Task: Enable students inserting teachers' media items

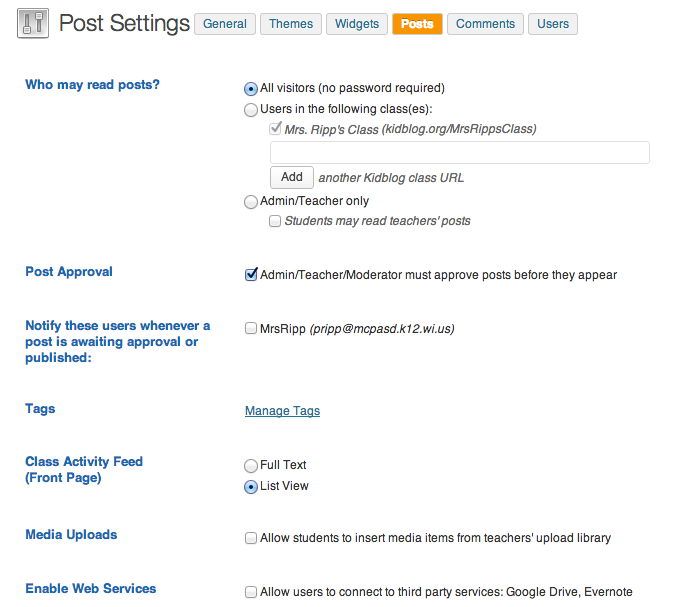Action: [x=251, y=538]
